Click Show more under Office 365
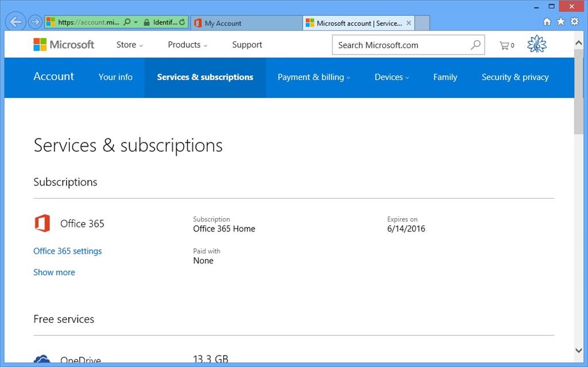Viewport: 588px width, 367px height. (x=54, y=272)
